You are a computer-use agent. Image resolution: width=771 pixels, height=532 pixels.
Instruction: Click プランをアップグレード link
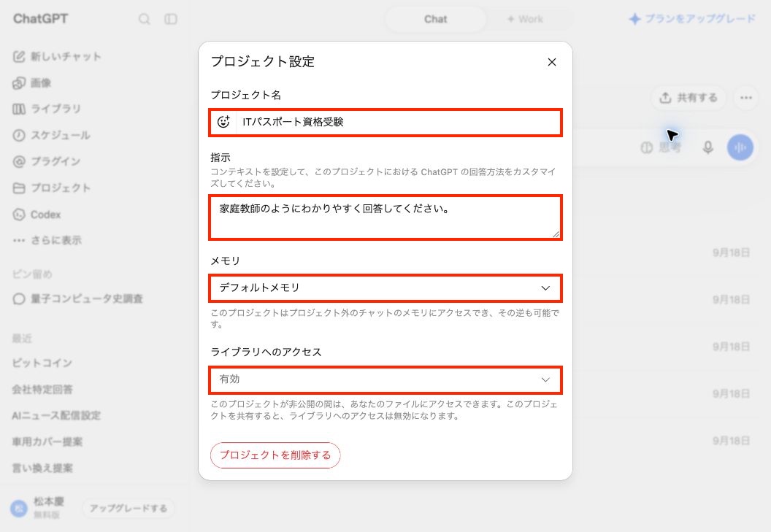point(692,19)
